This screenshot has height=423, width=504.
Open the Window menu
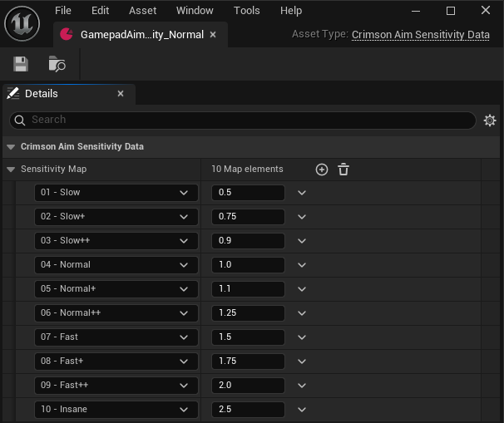click(195, 11)
